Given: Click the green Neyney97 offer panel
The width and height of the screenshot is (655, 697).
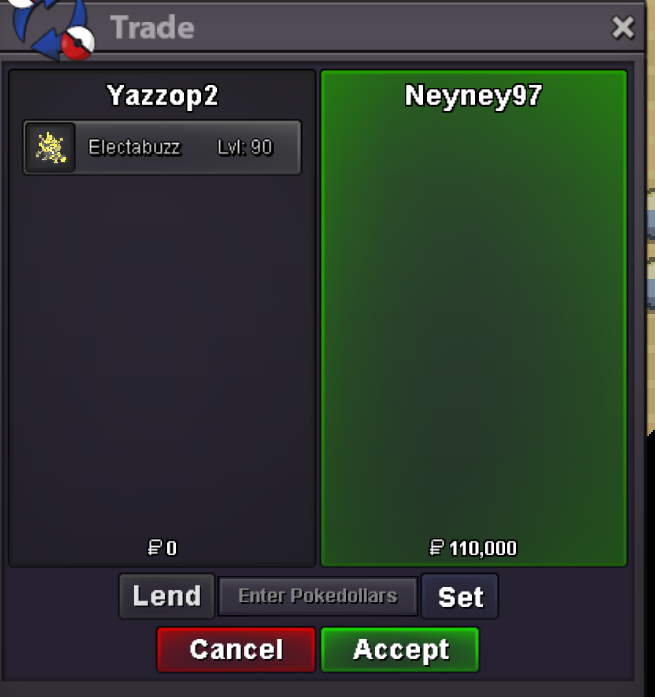Looking at the screenshot, I should 474,318.
